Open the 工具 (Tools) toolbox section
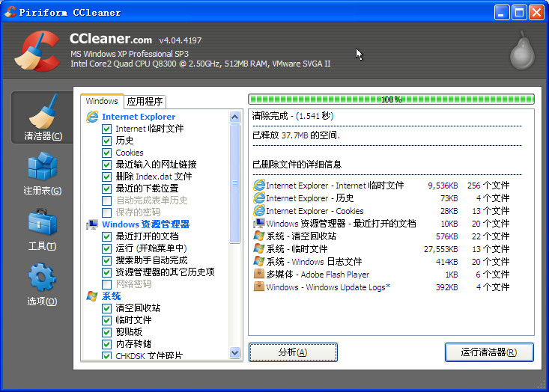Image resolution: width=549 pixels, height=392 pixels. pos(43,229)
